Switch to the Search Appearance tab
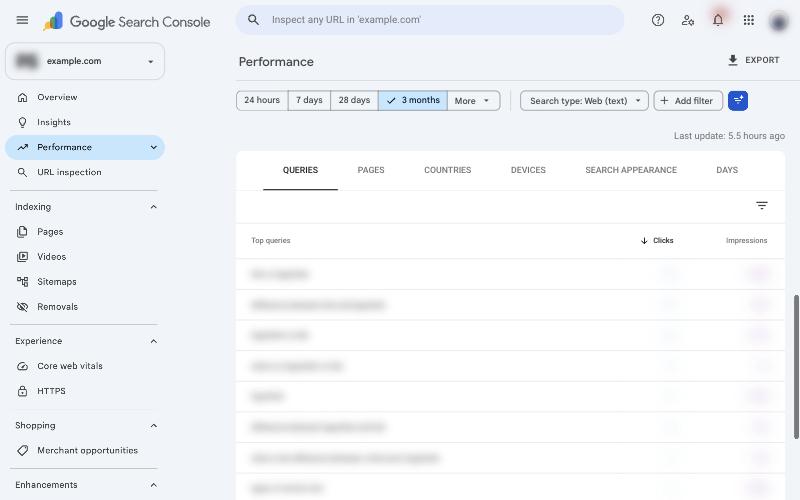The height and width of the screenshot is (500, 800). point(631,170)
